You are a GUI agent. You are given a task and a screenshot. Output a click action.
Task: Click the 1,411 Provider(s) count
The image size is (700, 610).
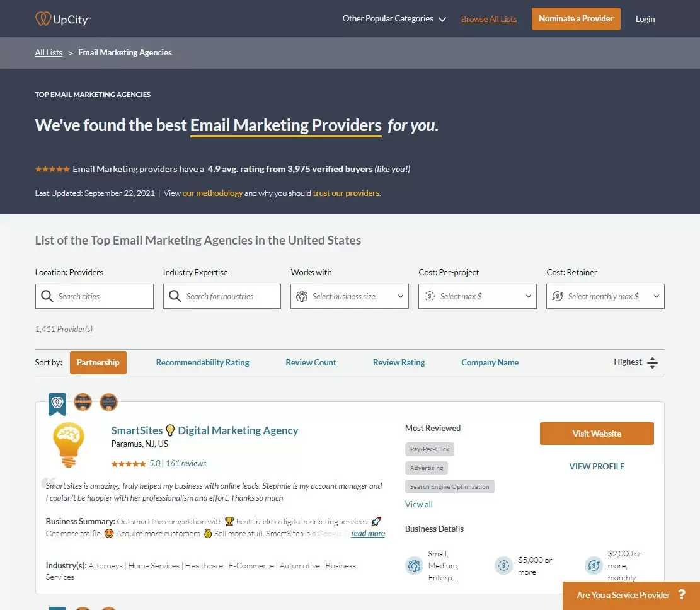[x=64, y=329]
